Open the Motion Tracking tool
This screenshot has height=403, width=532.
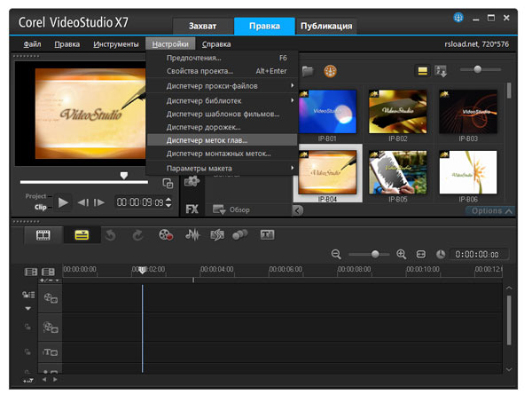240,235
